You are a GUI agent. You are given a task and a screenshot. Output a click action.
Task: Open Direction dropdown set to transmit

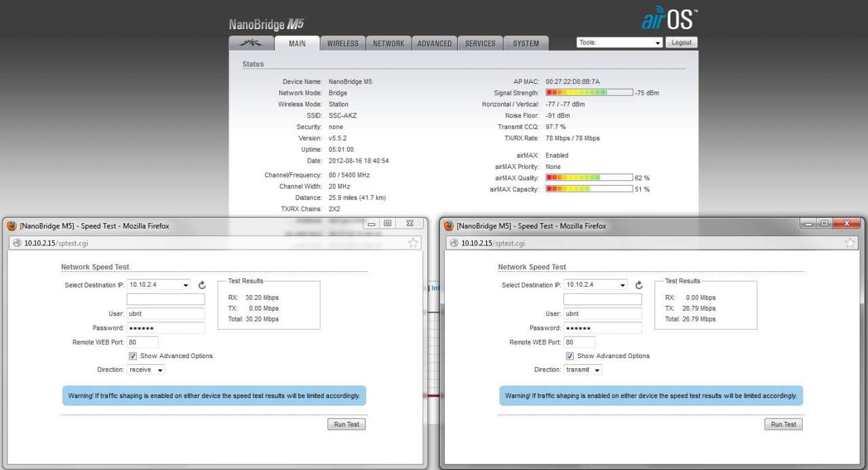(583, 370)
